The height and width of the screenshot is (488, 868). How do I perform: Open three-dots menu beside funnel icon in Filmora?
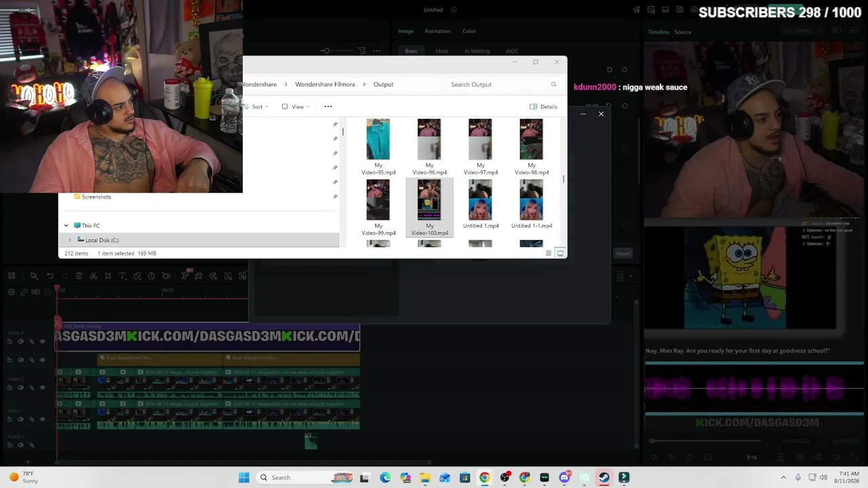tap(376, 51)
